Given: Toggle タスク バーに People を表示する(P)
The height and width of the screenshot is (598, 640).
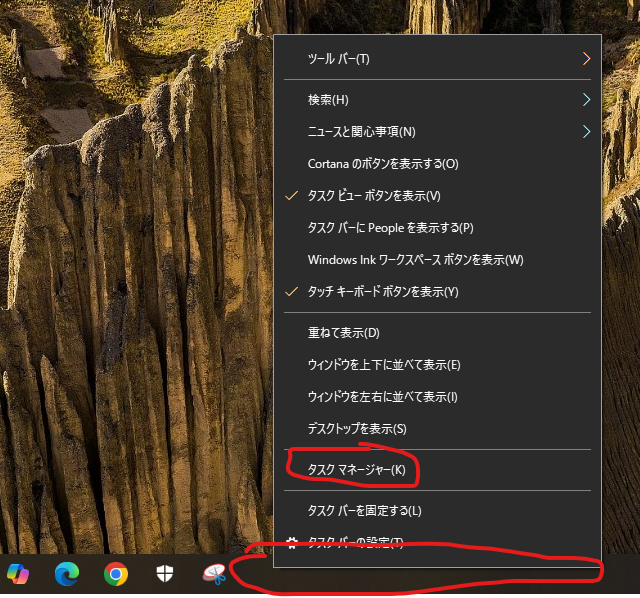Looking at the screenshot, I should tap(437, 227).
